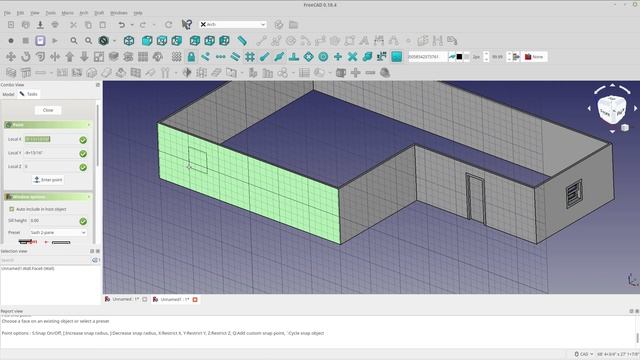Click the CAD navigation style indicator
The height and width of the screenshot is (360, 640).
point(584,354)
